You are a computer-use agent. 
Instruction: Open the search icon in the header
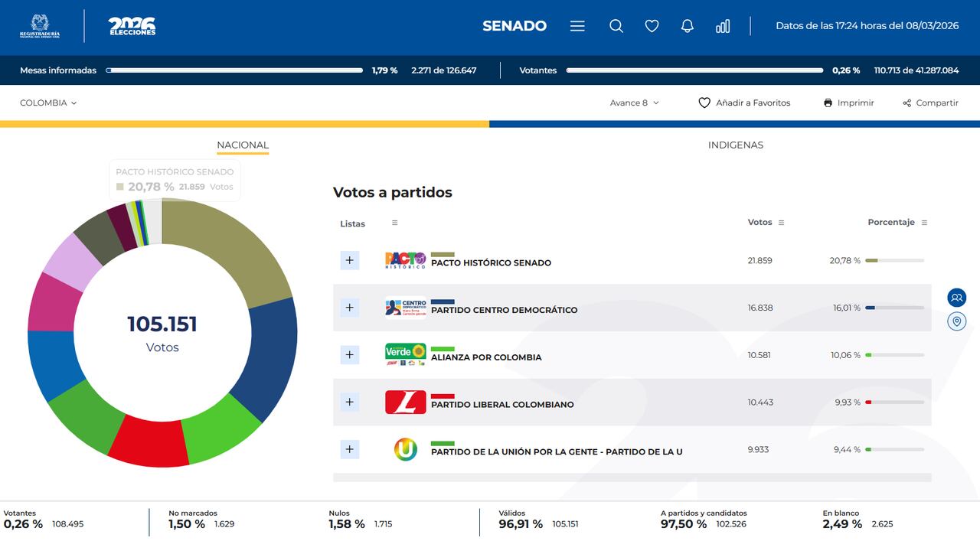(616, 25)
